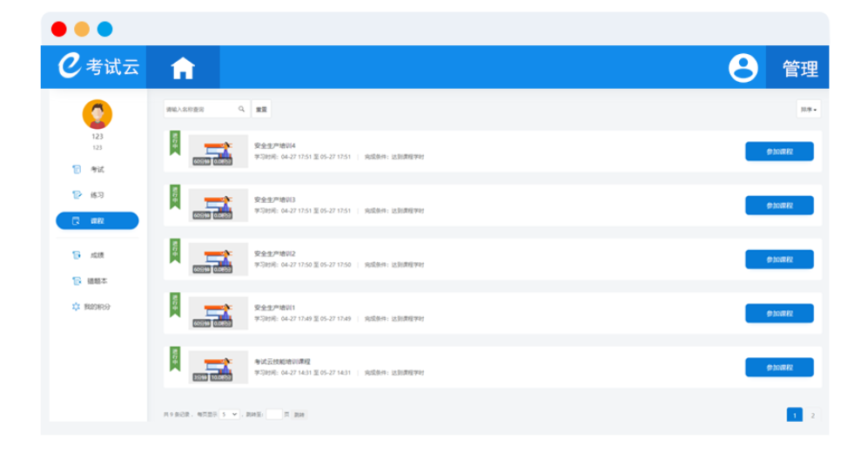Expand the per-page count dropdown showing 5
868x467 pixels.
pyautogui.click(x=229, y=415)
